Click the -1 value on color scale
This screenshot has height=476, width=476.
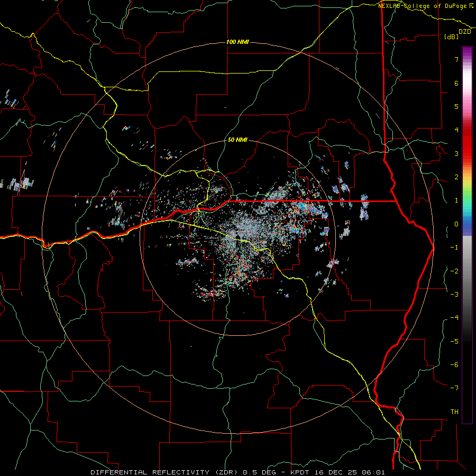point(454,248)
